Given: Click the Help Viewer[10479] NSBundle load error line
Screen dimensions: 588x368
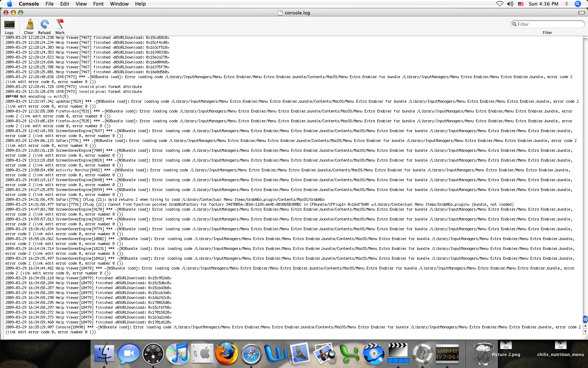Looking at the screenshot, I should (x=290, y=271).
